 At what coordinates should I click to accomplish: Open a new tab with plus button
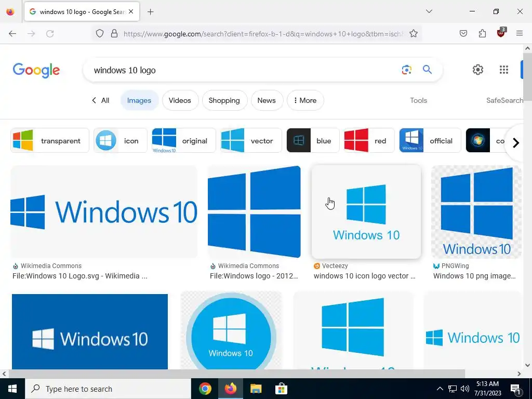[x=150, y=12]
